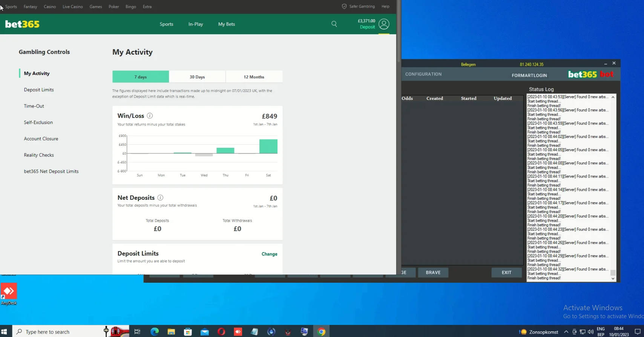
Task: Go to In-Play section
Action: pos(196,24)
